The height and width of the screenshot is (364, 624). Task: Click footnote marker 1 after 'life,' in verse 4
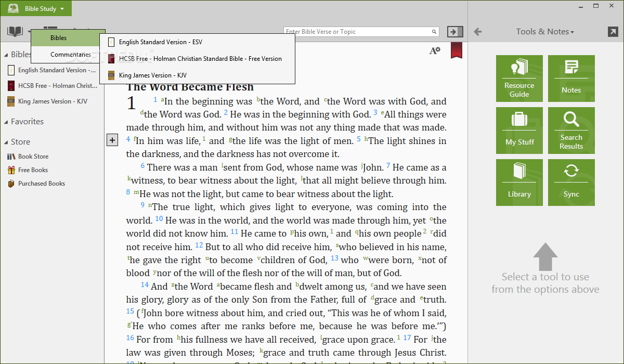[x=204, y=139]
